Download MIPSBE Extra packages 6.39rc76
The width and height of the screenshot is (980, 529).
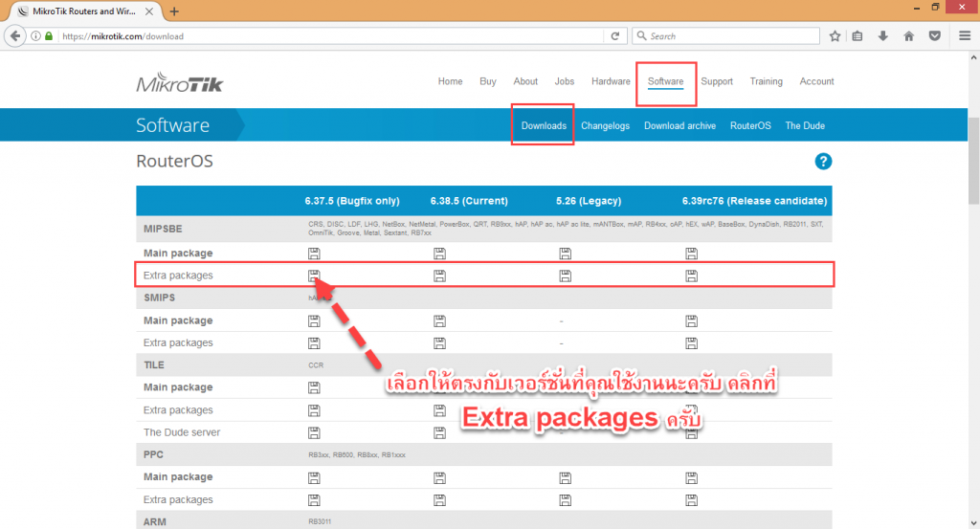691,276
